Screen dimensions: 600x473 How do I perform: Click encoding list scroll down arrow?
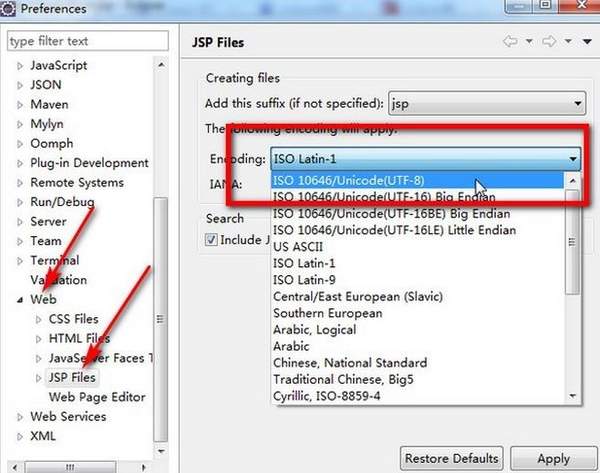coord(572,396)
